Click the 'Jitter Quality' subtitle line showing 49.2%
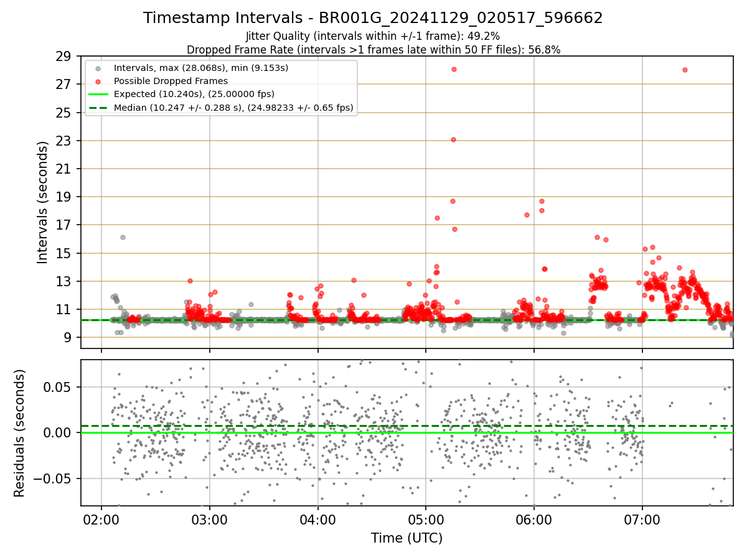This screenshot has height=560, width=747. click(373, 36)
